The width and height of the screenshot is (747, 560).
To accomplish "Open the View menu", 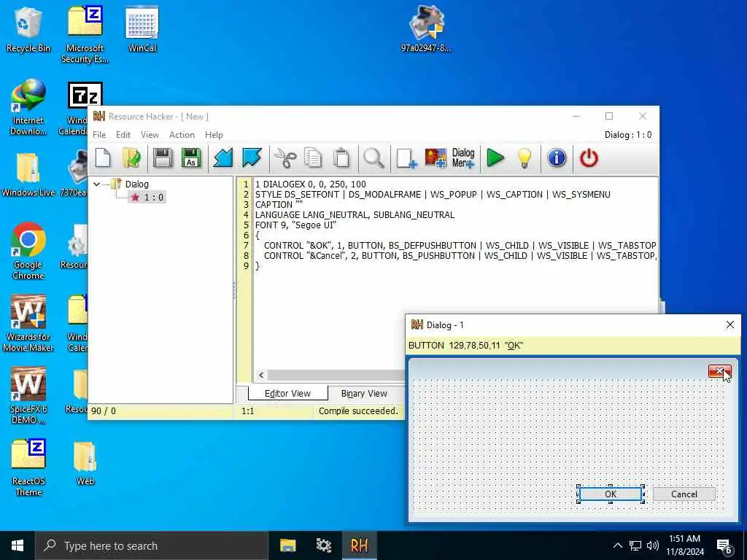I will click(x=150, y=135).
